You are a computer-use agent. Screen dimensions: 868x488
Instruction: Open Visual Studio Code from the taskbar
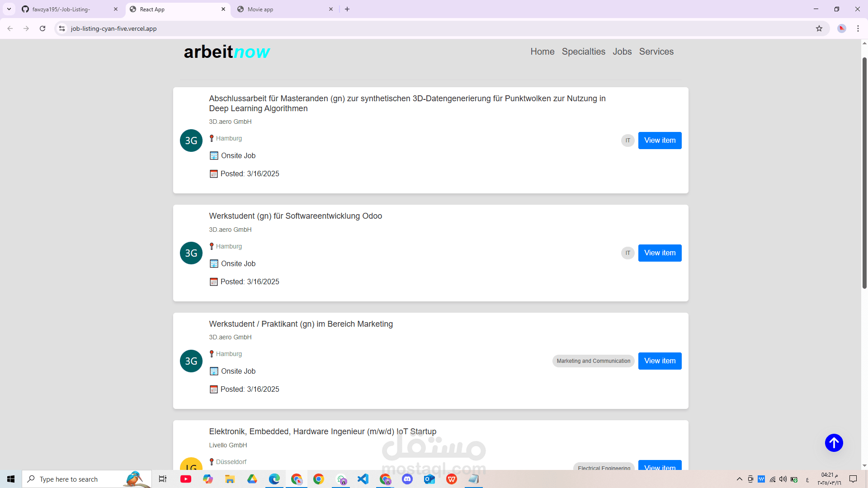click(363, 479)
